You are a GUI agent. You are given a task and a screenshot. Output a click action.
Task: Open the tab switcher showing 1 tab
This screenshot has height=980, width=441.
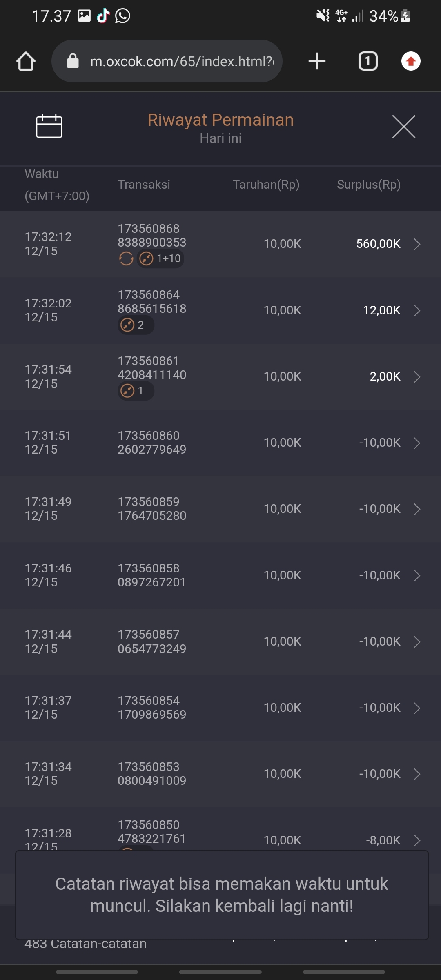[368, 62]
